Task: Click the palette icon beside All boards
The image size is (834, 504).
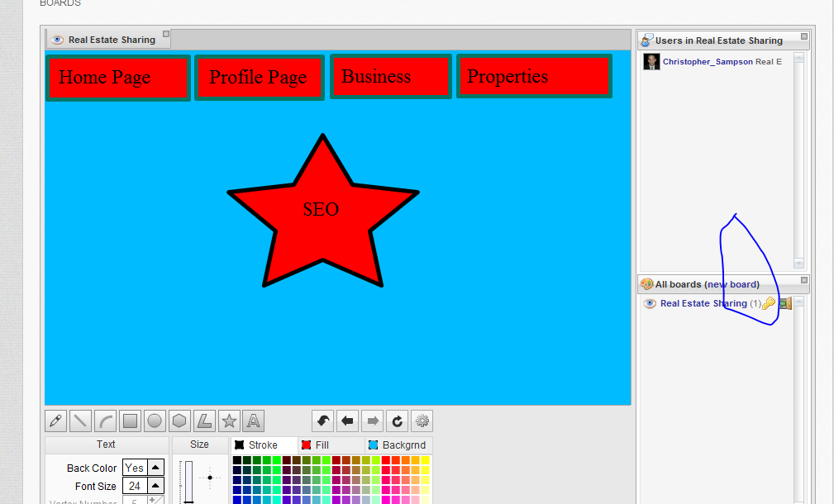Action: click(646, 284)
